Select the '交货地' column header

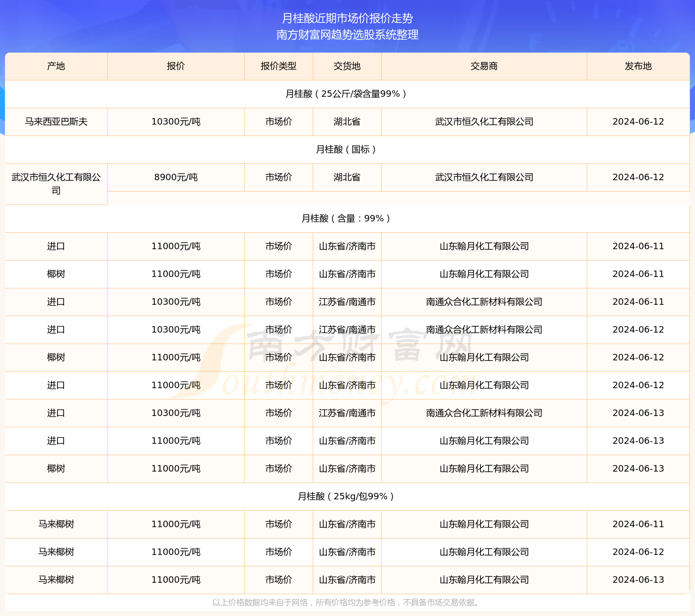tap(347, 66)
